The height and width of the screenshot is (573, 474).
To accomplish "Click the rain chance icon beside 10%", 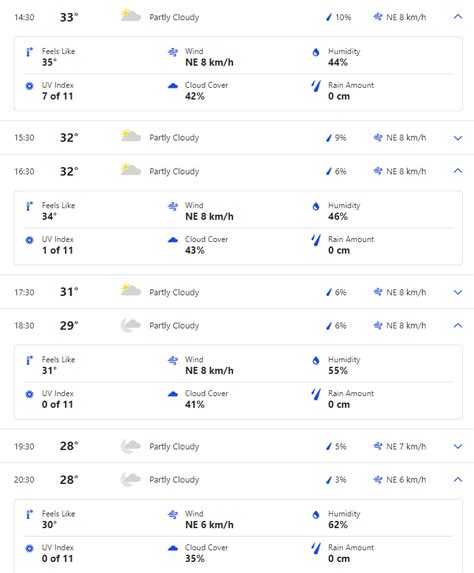I will 329,17.
